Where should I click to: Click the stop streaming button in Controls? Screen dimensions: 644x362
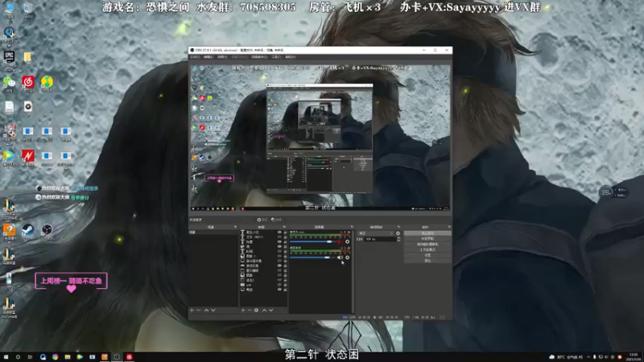(427, 233)
